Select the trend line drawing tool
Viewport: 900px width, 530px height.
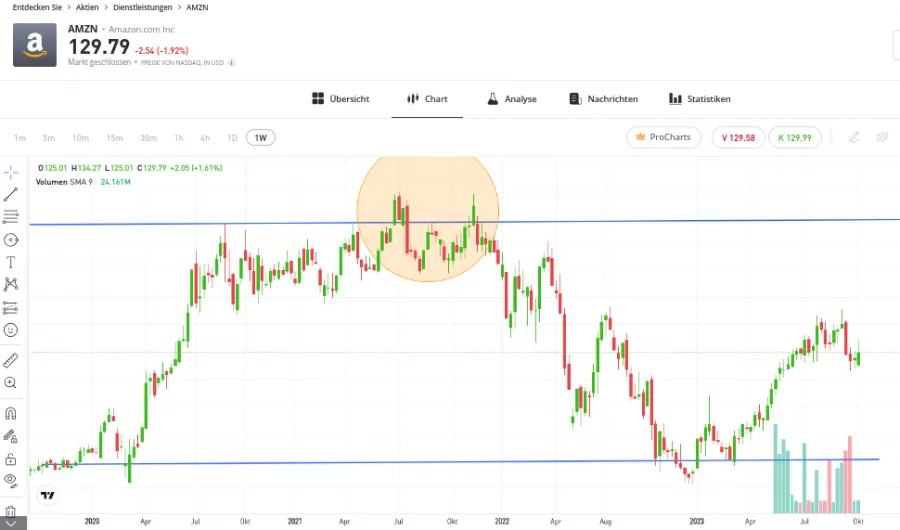click(x=11, y=194)
